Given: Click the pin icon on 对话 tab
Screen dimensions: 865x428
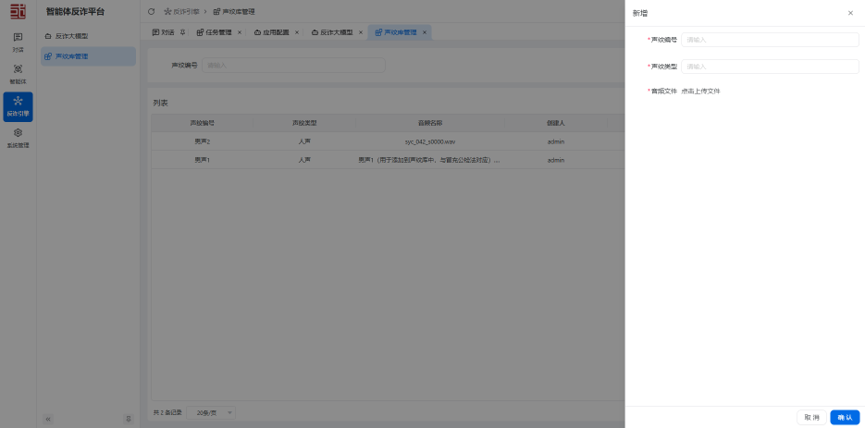Looking at the screenshot, I should coord(183,33).
